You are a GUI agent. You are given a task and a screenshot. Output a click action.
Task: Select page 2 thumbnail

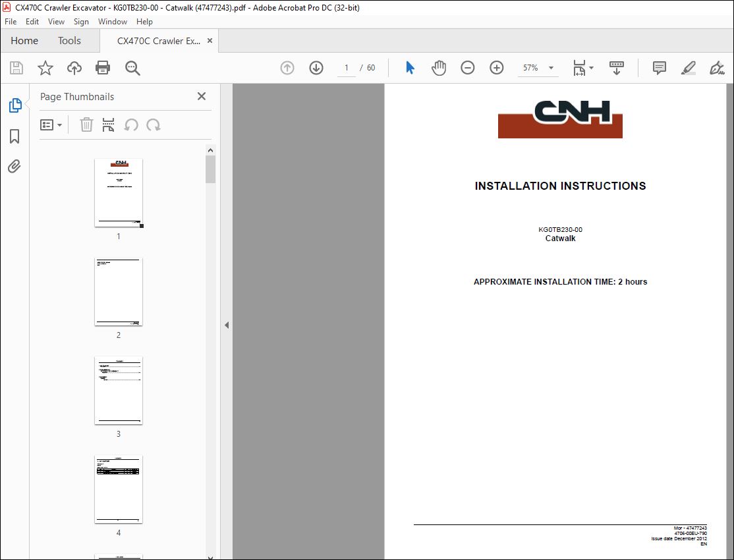[119, 292]
